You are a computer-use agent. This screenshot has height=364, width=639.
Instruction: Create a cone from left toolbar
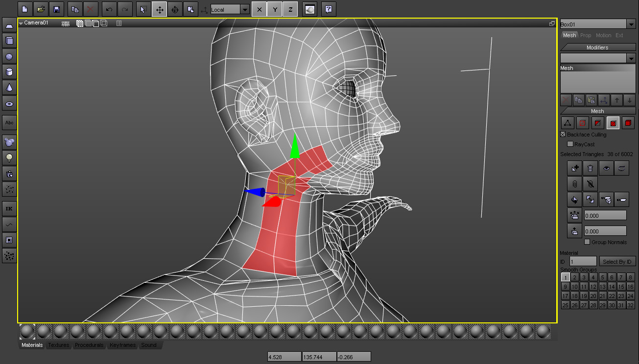(9, 88)
